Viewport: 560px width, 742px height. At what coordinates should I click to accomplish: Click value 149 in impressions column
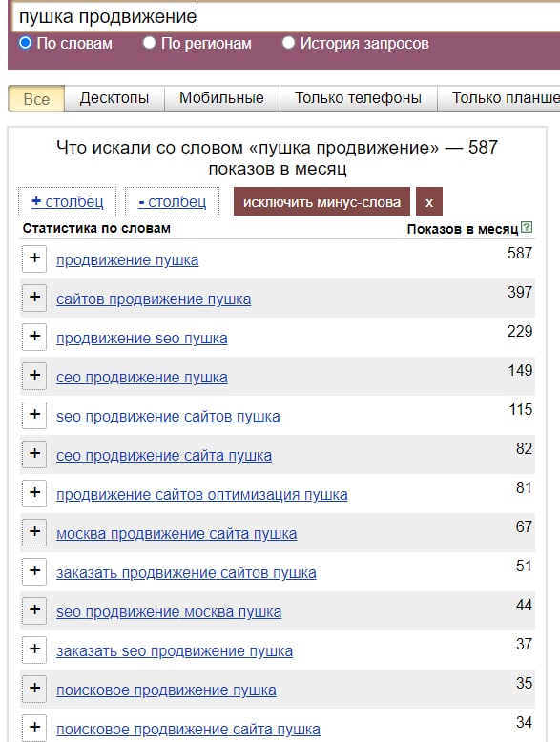520,371
